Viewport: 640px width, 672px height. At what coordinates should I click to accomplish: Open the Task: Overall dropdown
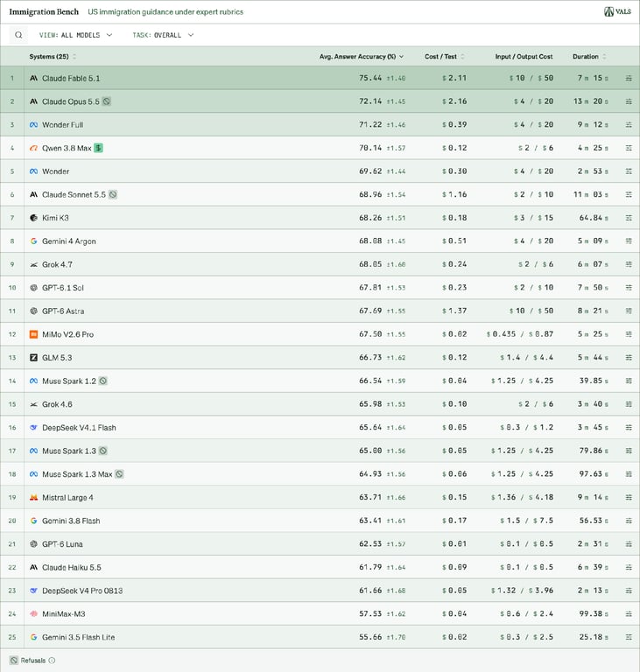[x=163, y=35]
